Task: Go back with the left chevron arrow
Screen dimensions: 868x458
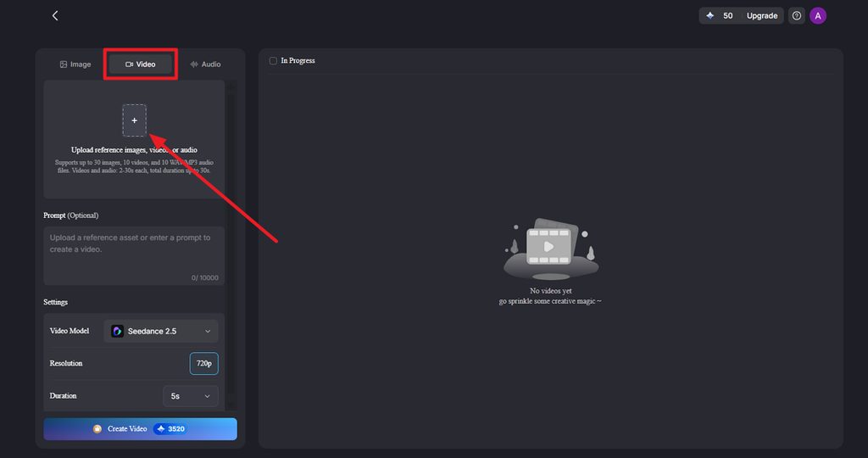Action: 55,15
